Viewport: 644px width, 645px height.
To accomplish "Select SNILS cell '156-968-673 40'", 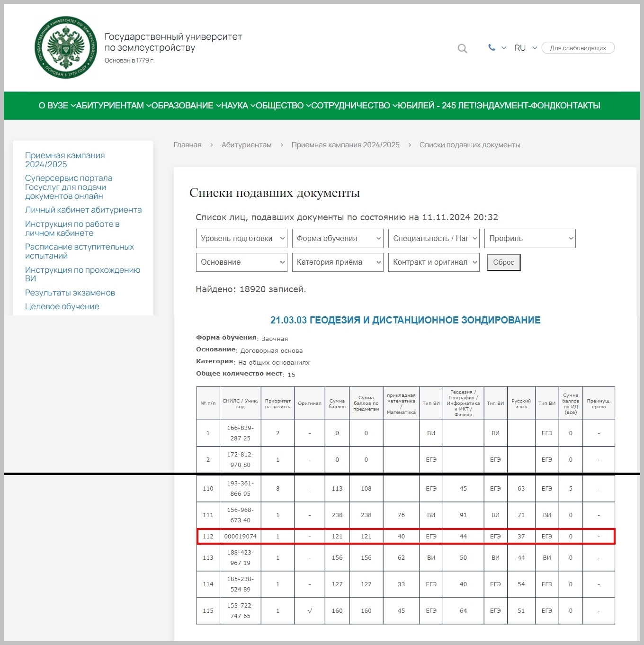I will pyautogui.click(x=241, y=515).
